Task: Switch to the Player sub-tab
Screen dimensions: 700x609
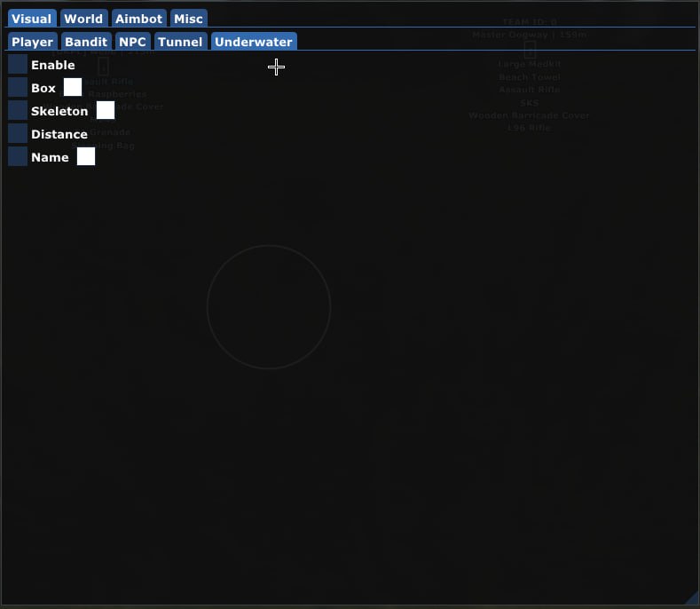Action: point(32,42)
